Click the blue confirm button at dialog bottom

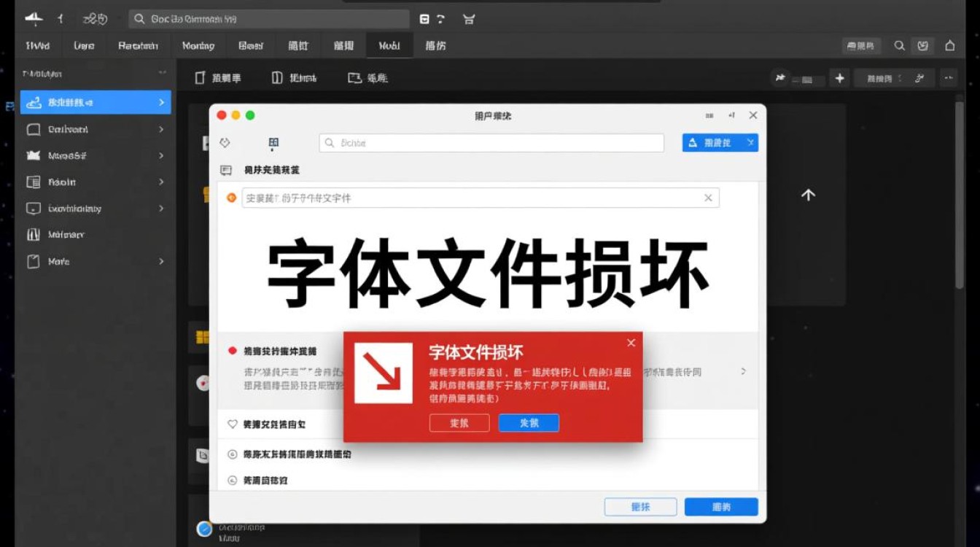pyautogui.click(x=721, y=507)
